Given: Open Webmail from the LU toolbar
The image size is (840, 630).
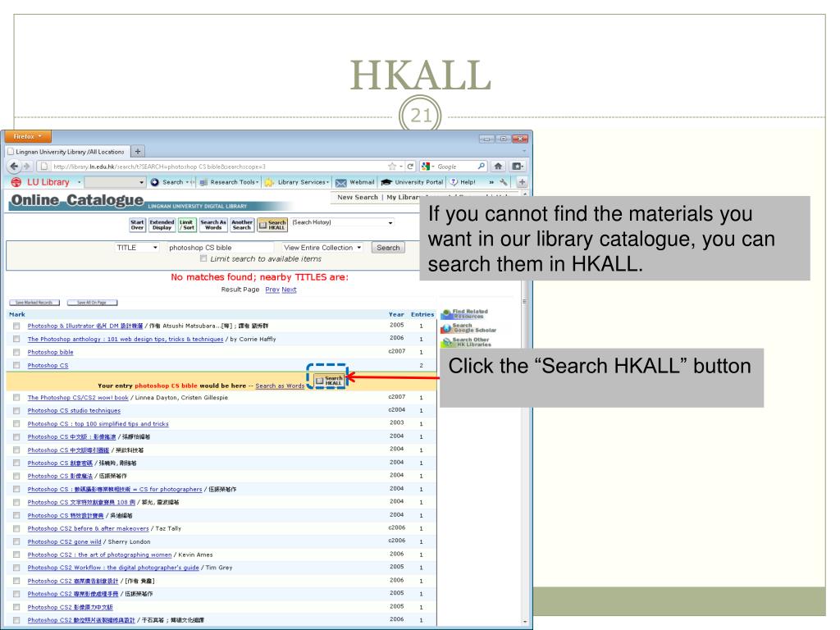Looking at the screenshot, I should tap(355, 182).
